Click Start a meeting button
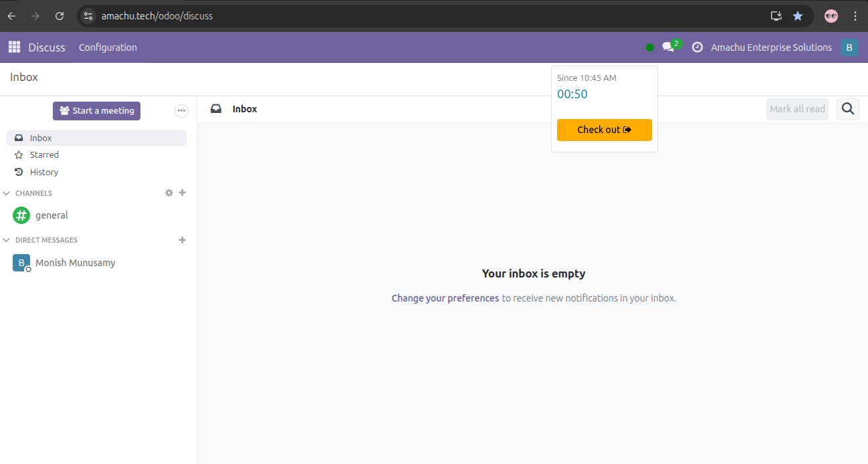This screenshot has width=868, height=464. 96,111
